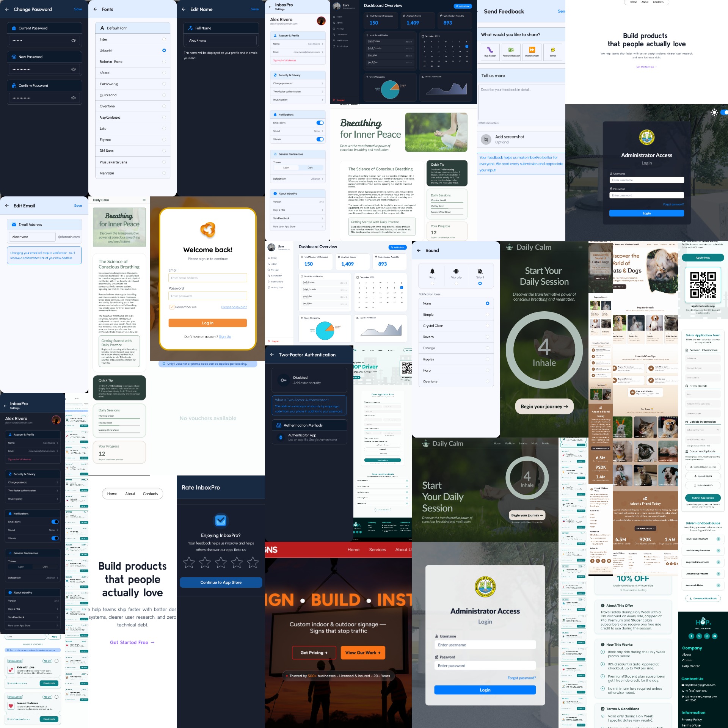Click back arrow in Sound header
This screenshot has width=728, height=728.
click(419, 250)
